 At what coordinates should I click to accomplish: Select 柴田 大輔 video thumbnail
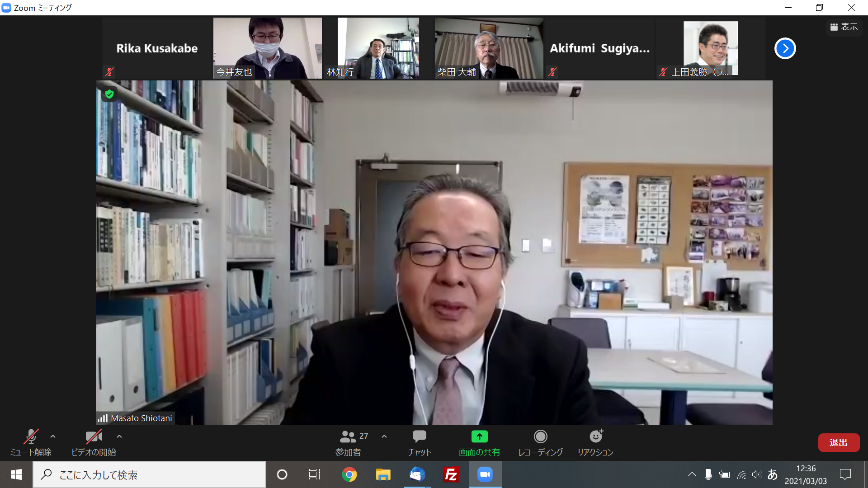click(x=489, y=48)
